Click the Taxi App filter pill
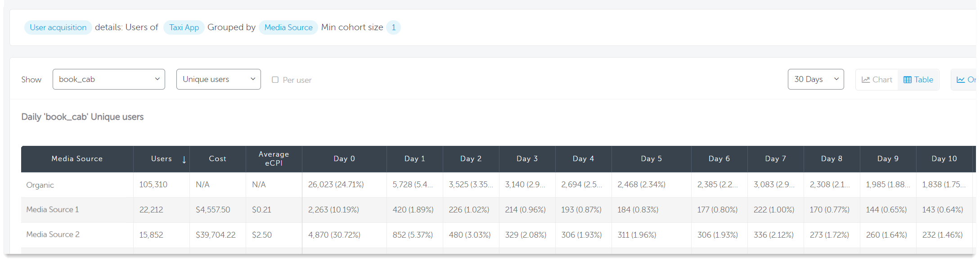This screenshot has height=262, width=980. click(x=184, y=27)
